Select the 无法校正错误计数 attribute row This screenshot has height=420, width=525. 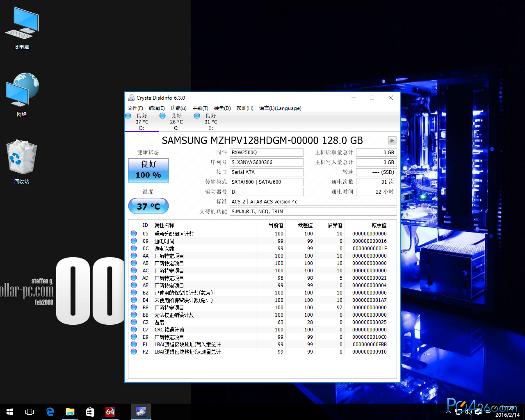coord(259,315)
